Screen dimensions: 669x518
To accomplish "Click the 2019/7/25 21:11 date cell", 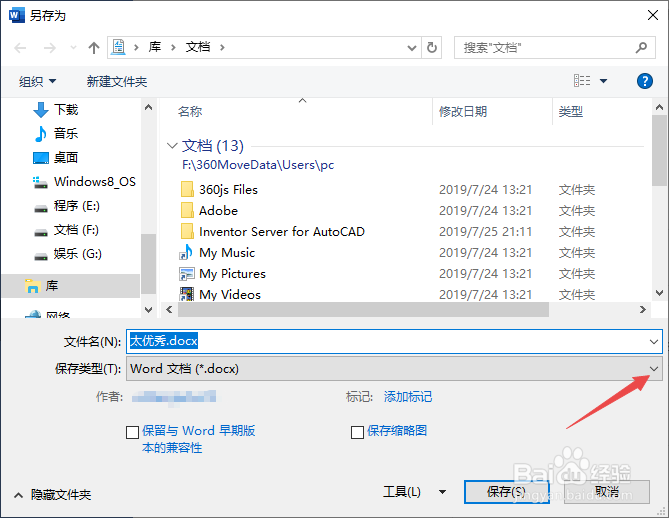I will (485, 232).
